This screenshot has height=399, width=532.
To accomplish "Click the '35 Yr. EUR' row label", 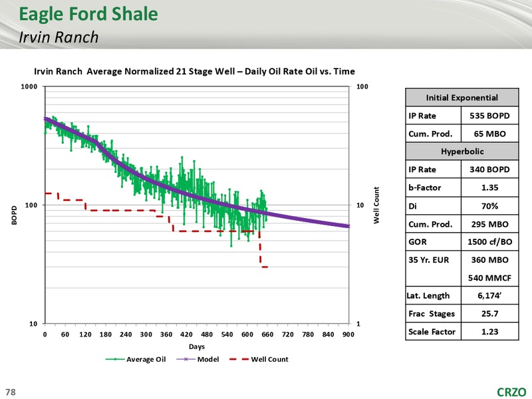I will [428, 260].
